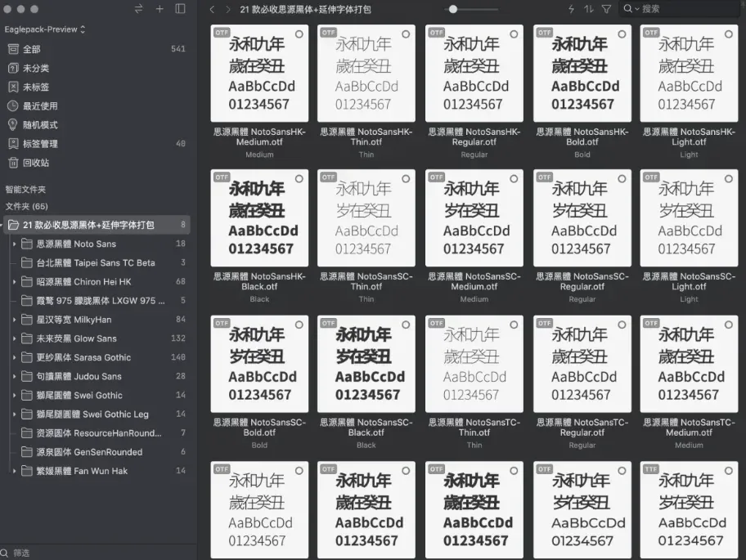The height and width of the screenshot is (560, 746).
Task: Toggle the sidebar layout icon
Action: [x=180, y=9]
